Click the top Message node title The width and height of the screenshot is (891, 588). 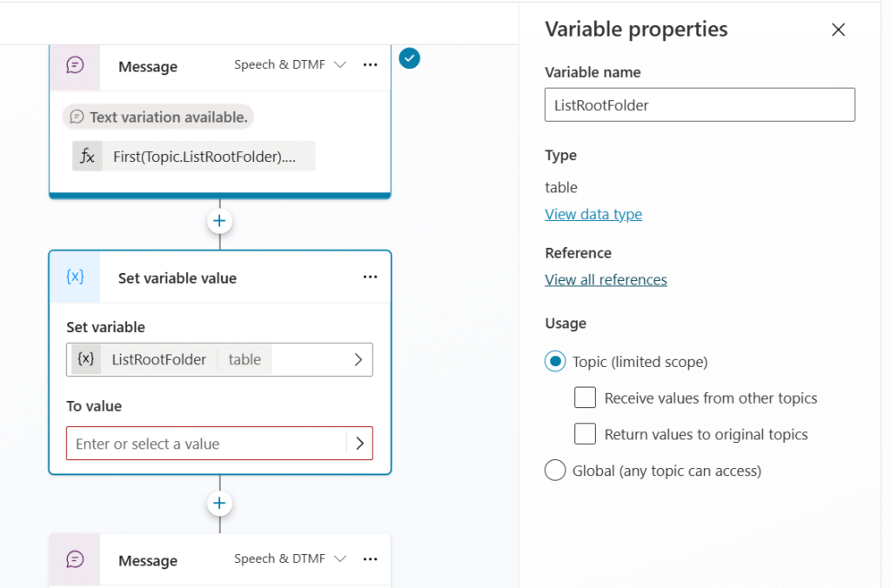tap(148, 67)
